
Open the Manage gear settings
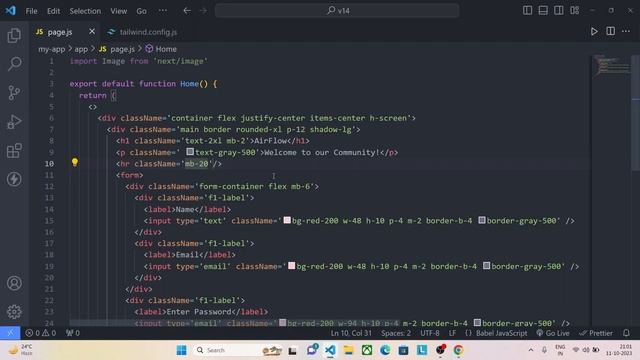pyautogui.click(x=14, y=311)
